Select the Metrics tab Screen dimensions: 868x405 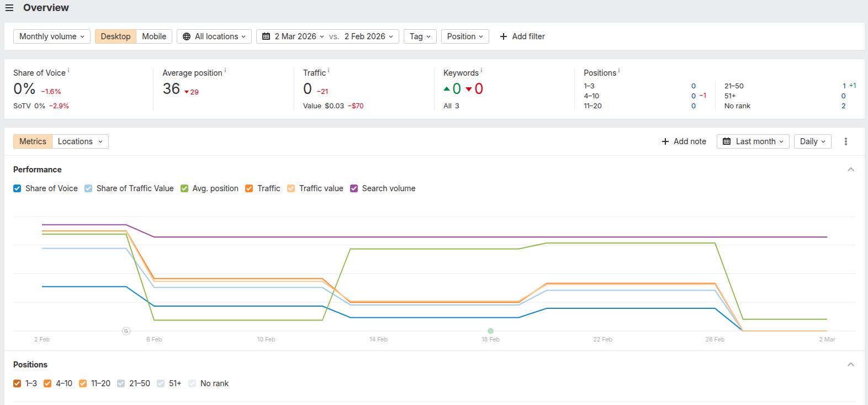pyautogui.click(x=33, y=141)
